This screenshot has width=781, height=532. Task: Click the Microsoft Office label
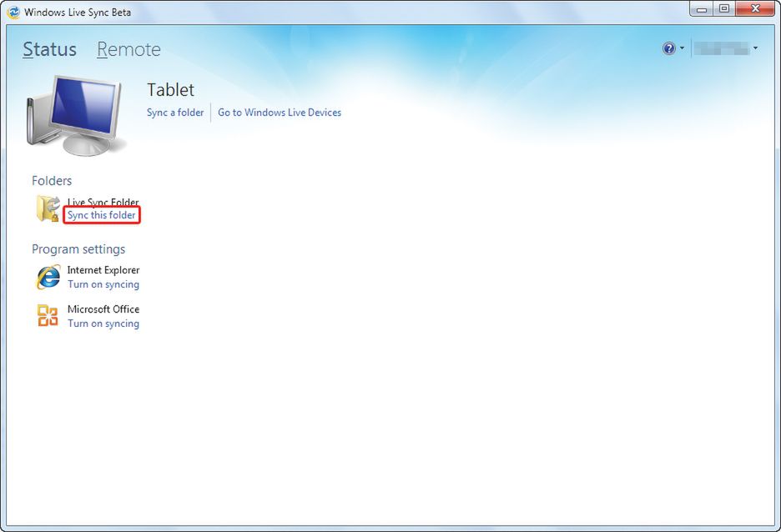point(103,309)
